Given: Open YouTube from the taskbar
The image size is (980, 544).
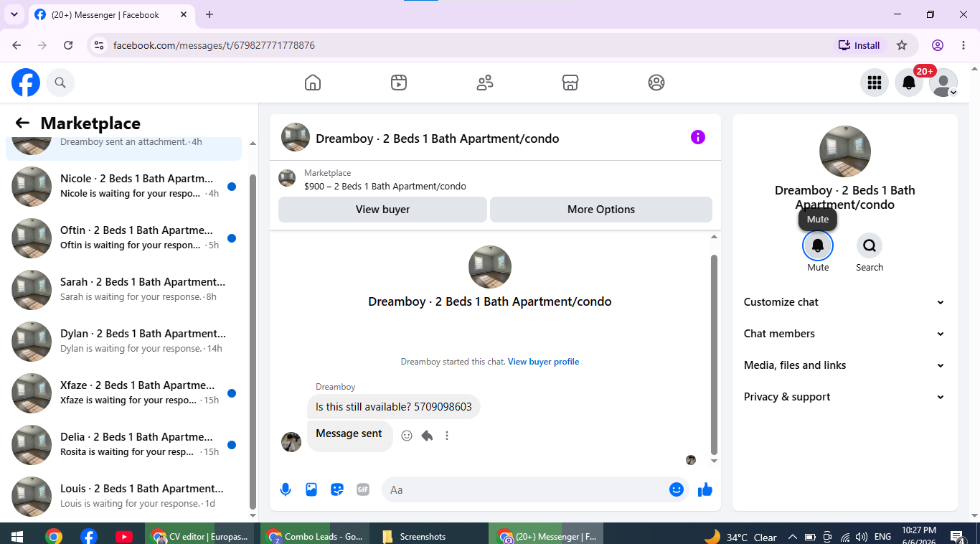Looking at the screenshot, I should (123, 536).
